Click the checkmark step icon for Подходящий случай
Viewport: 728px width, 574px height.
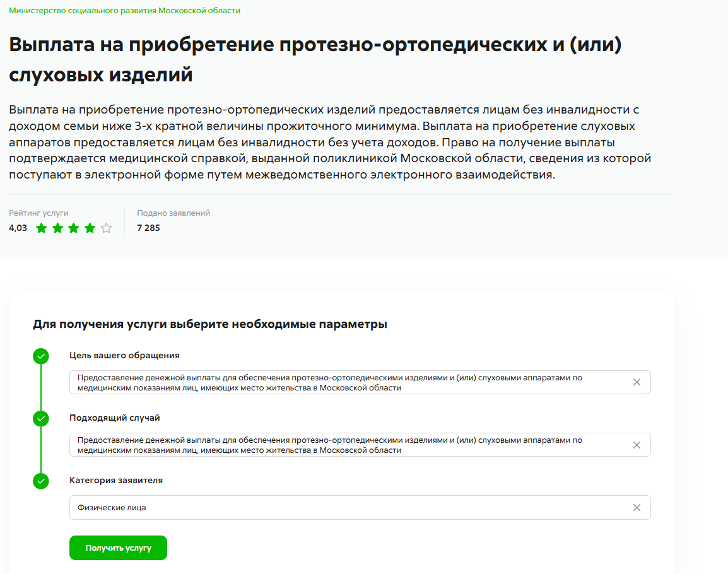click(41, 419)
